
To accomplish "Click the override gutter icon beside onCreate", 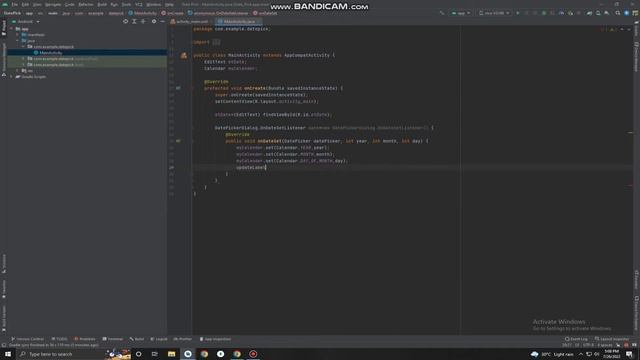I will [178, 88].
